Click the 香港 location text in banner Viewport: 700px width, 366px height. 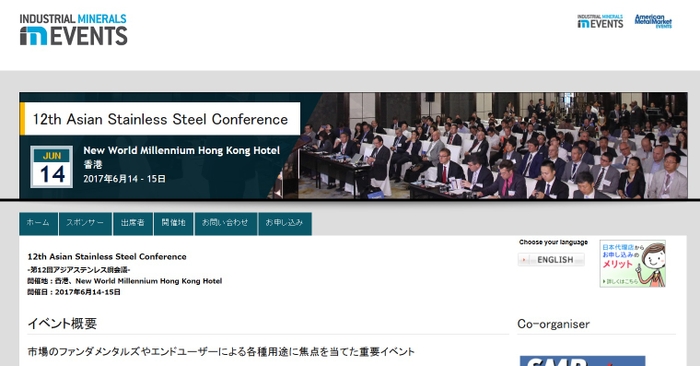click(93, 164)
